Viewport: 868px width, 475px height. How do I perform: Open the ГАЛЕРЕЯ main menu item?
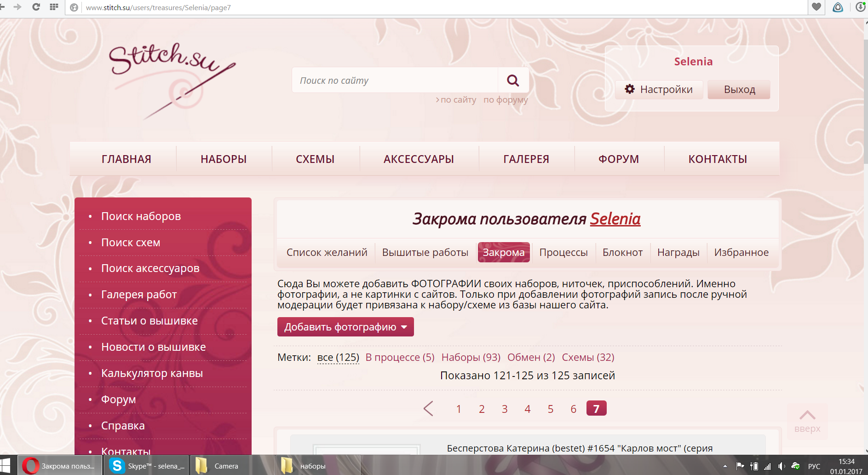point(526,159)
